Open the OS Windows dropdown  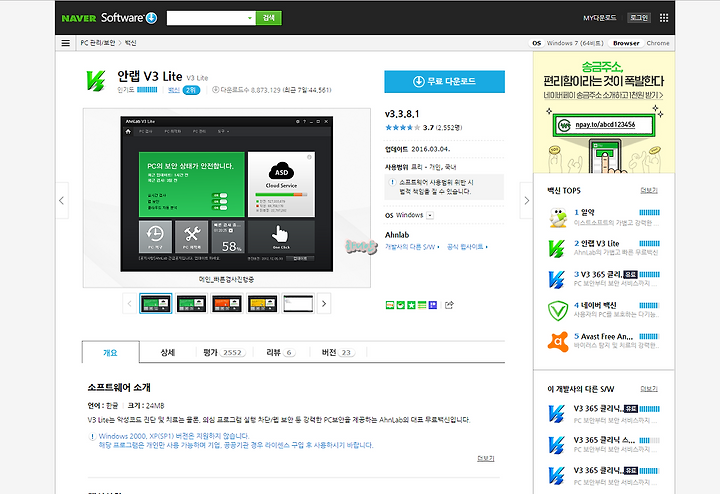(x=430, y=215)
